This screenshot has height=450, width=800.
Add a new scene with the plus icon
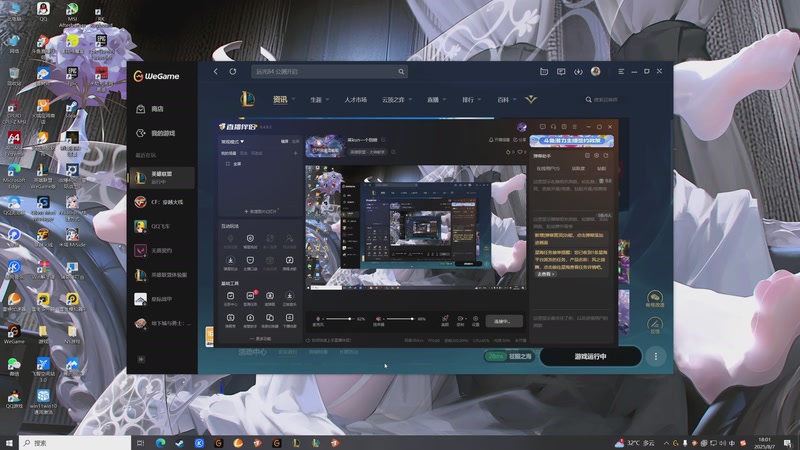point(295,153)
